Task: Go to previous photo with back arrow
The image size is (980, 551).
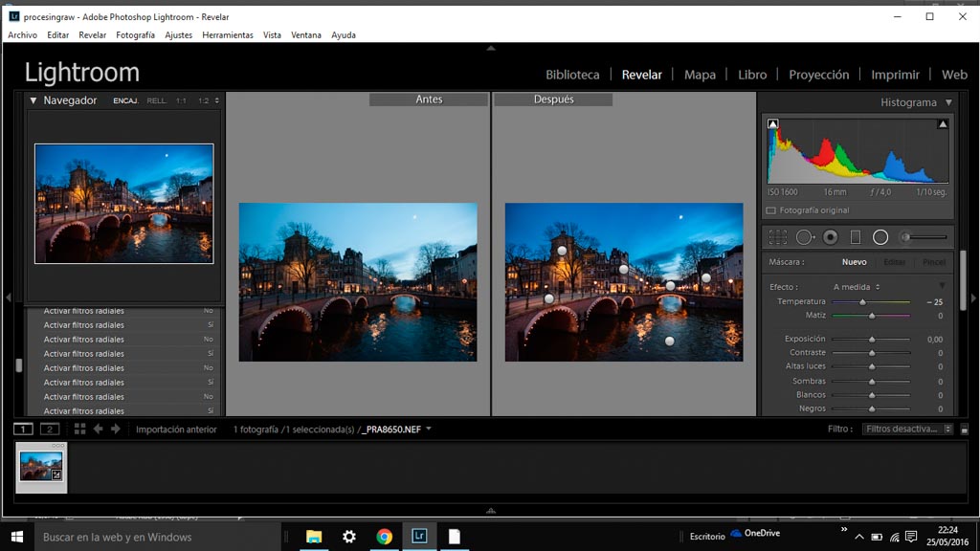Action: pos(98,430)
